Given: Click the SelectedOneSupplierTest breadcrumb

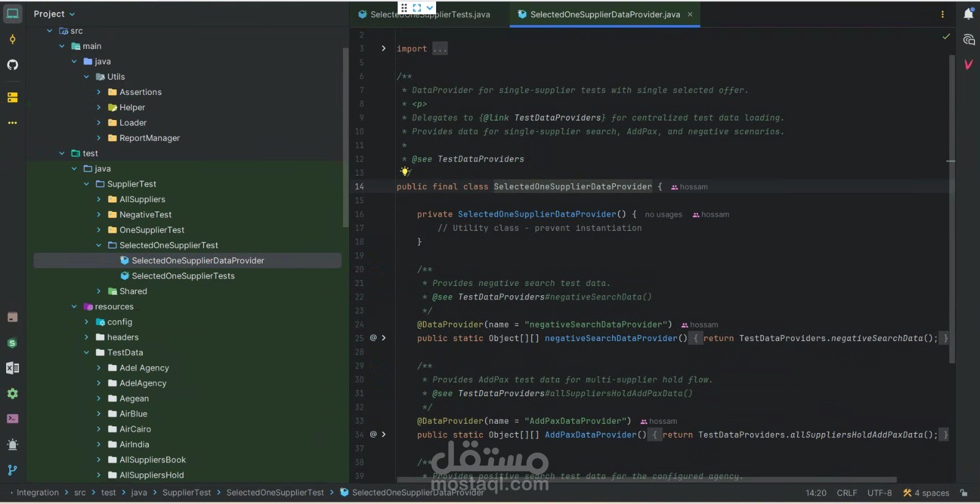Looking at the screenshot, I should [275, 492].
